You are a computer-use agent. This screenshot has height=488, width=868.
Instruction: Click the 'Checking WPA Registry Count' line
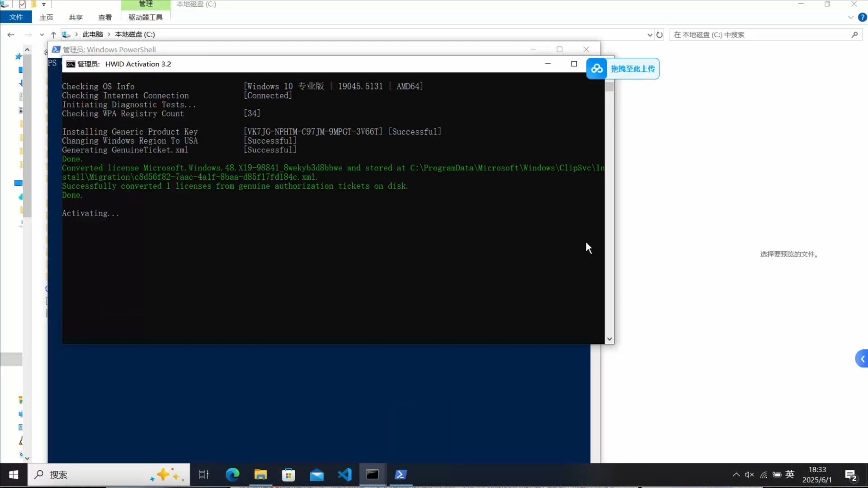click(123, 114)
